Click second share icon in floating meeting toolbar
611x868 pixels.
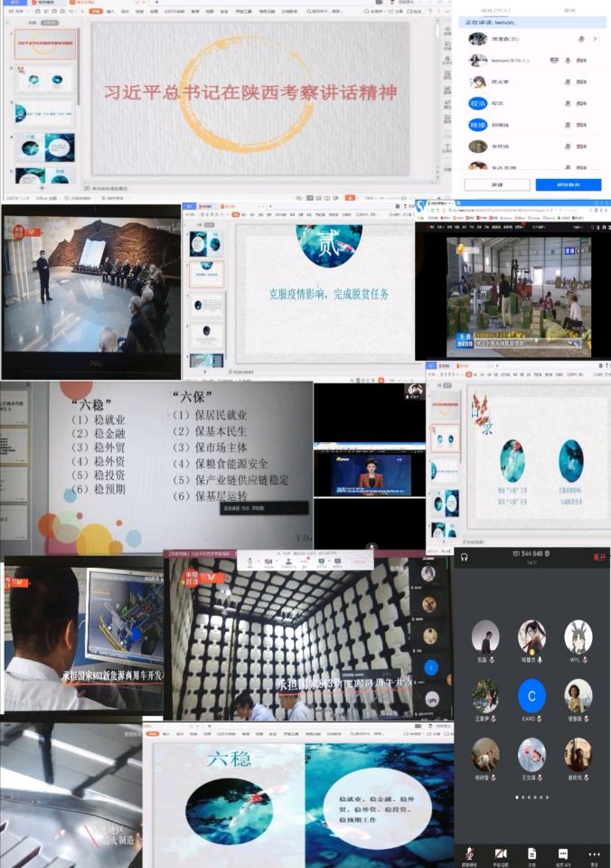338,561
